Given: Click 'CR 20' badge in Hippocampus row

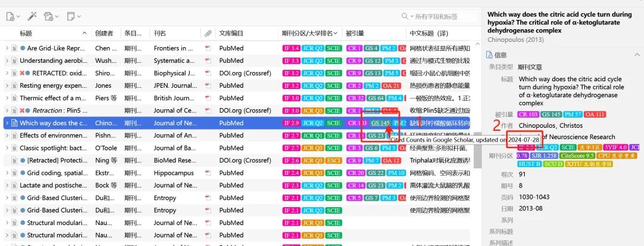Looking at the screenshot, I should tap(355, 173).
